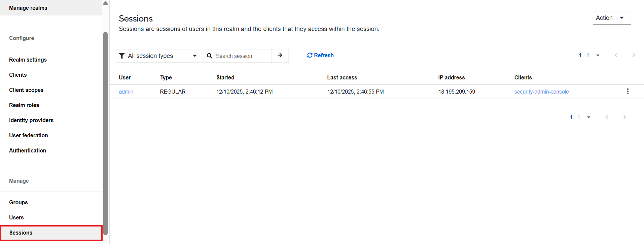Go to previous page in top pagination
Screen dimensions: 644x244
[x=616, y=55]
